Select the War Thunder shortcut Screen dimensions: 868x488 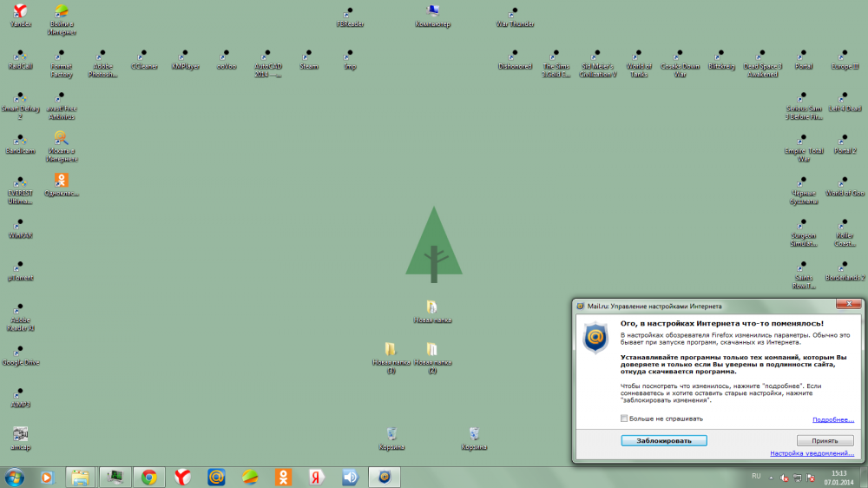[515, 16]
